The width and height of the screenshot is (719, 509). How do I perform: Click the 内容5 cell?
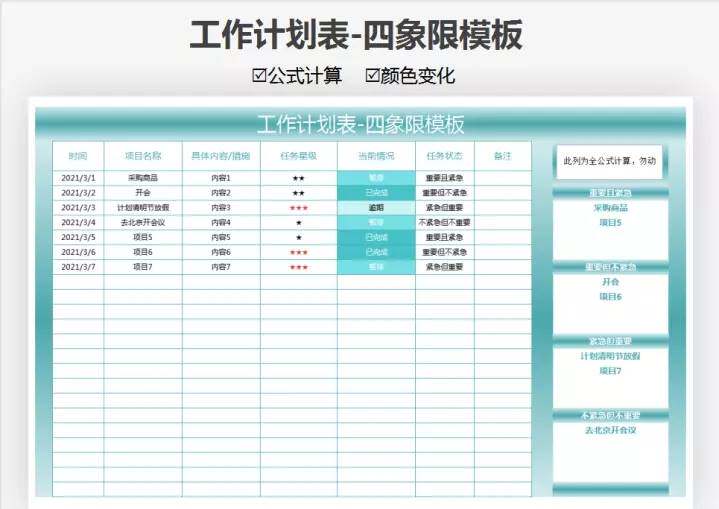point(221,237)
